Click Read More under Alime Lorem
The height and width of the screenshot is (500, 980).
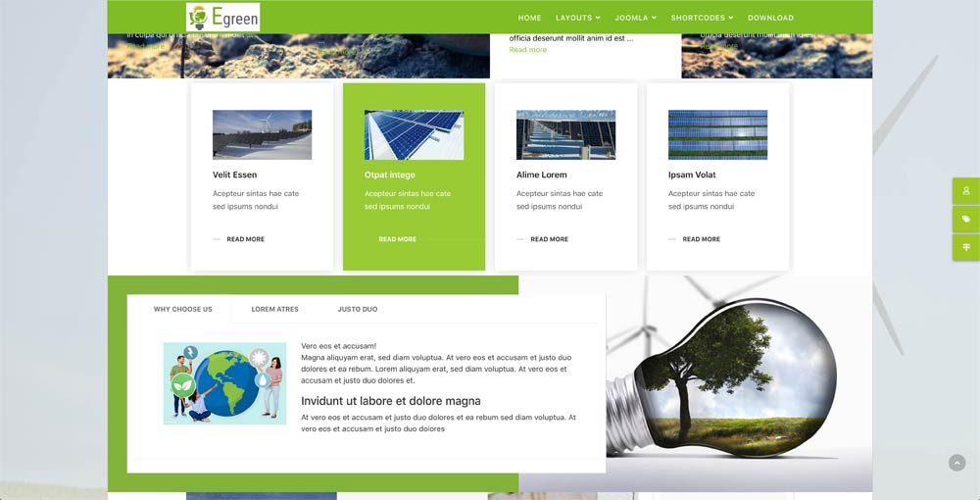(x=549, y=239)
